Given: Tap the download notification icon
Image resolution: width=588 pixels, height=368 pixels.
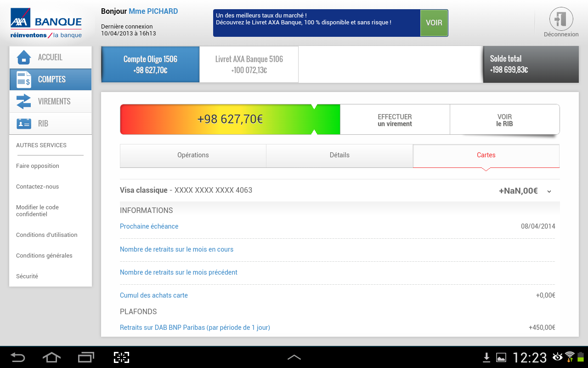Looking at the screenshot, I should (x=486, y=357).
